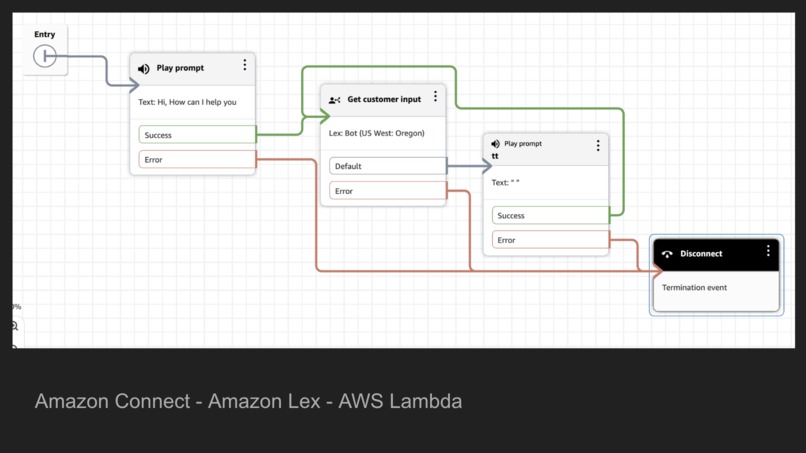806x453 pixels.
Task: Click the Lex Bot (US West: Oregon) text
Action: pos(376,133)
